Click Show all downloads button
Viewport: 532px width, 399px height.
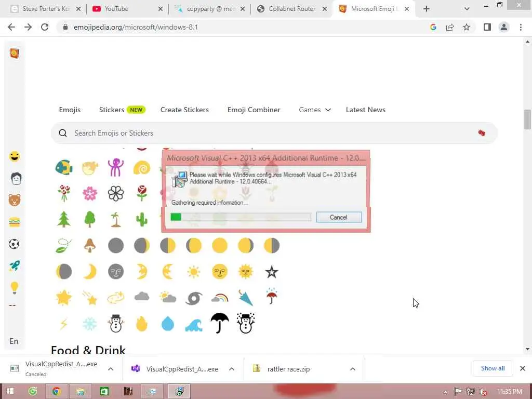coord(493,368)
